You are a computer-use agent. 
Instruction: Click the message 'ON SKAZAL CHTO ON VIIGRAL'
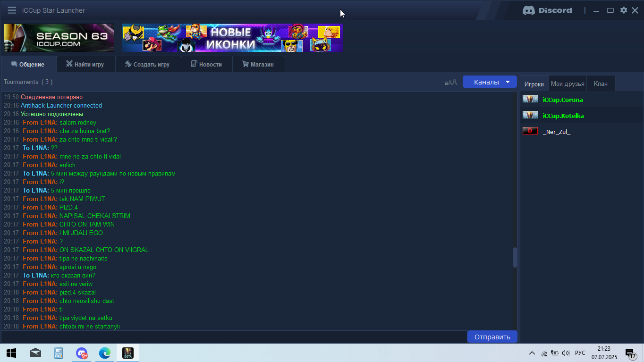[104, 250]
